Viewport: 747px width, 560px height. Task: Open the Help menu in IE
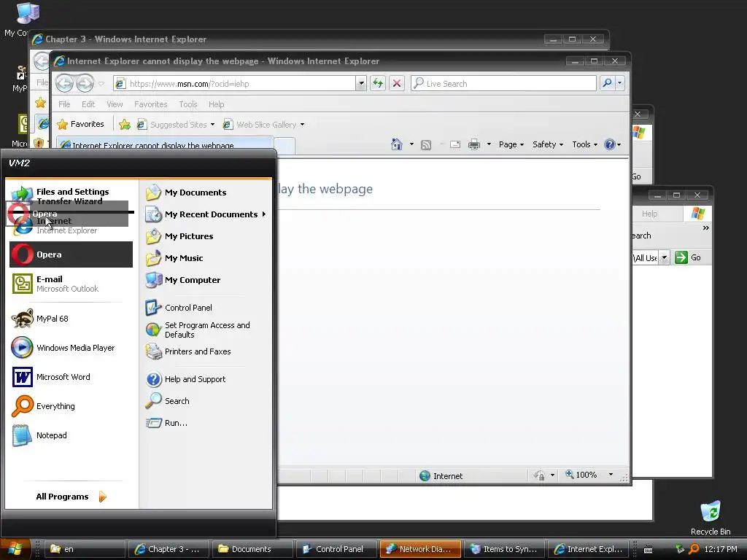tap(216, 104)
